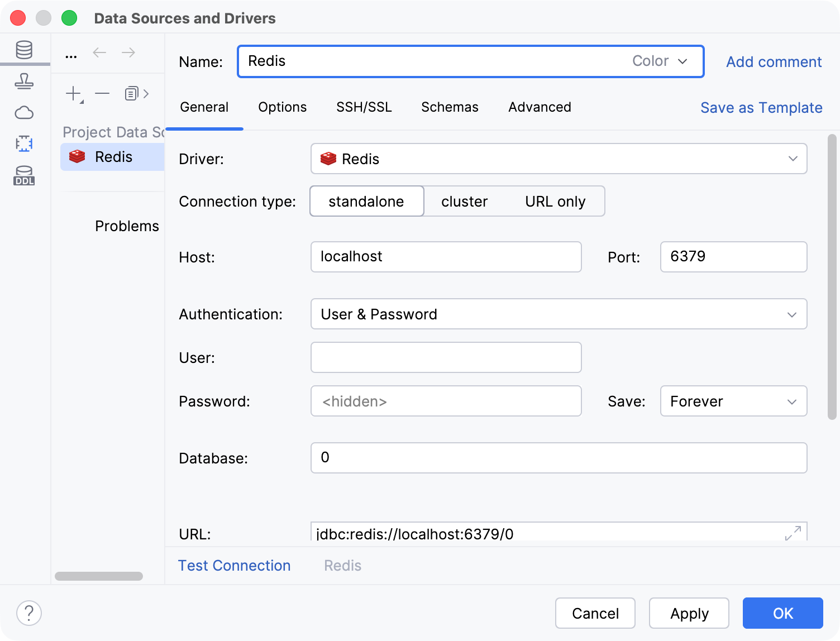Open the Driver dropdown showing Redis
Image resolution: width=840 pixels, height=641 pixels.
pos(559,159)
